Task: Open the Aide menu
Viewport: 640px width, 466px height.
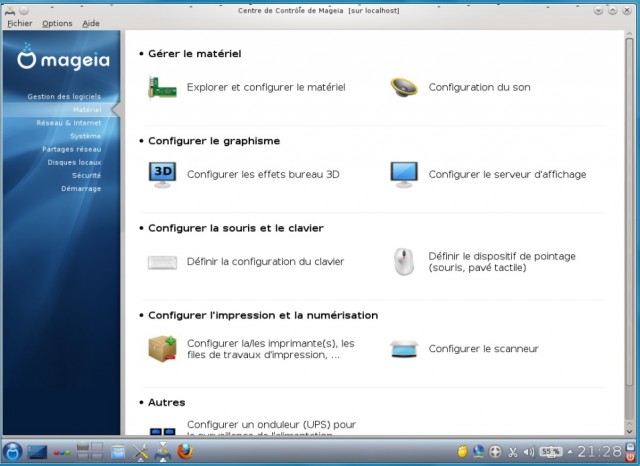Action: [91, 24]
